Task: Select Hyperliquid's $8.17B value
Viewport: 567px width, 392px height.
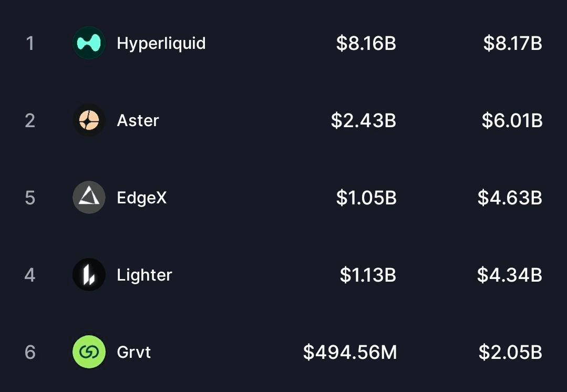Action: point(512,43)
